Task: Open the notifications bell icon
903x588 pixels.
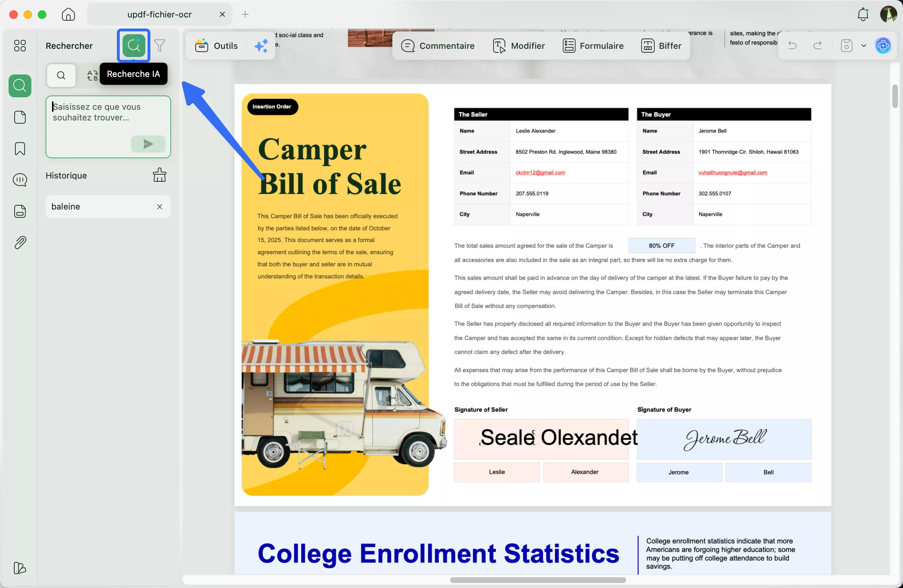Action: tap(863, 14)
